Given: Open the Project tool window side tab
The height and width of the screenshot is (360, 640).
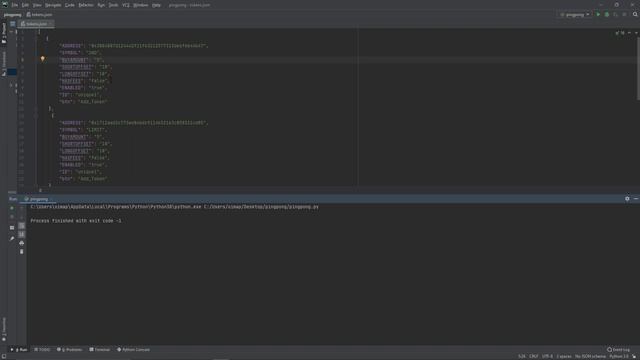Looking at the screenshot, I should click(x=4, y=33).
